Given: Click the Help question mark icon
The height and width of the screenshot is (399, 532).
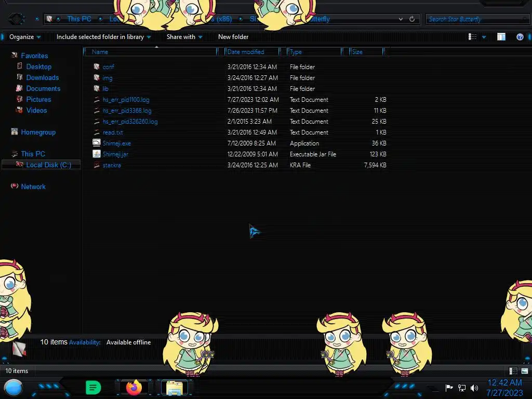Looking at the screenshot, I should pos(520,37).
